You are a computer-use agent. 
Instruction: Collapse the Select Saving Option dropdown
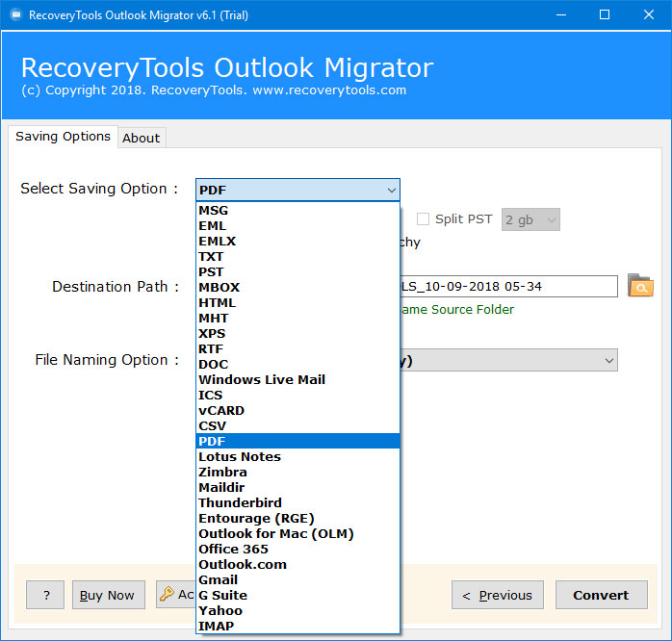391,190
